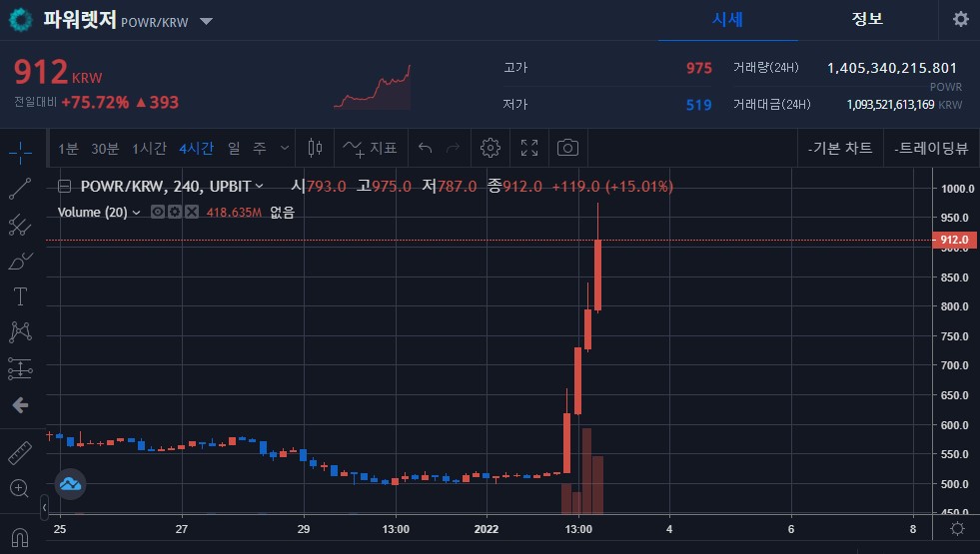Click the 2022 date label on time axis
This screenshot has width=980, height=554.
point(487,530)
